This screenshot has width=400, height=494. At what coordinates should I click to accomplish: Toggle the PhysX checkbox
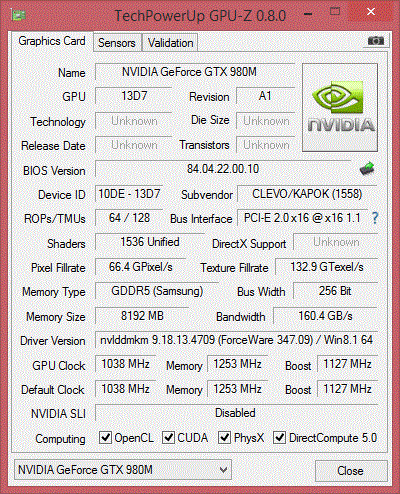click(224, 438)
